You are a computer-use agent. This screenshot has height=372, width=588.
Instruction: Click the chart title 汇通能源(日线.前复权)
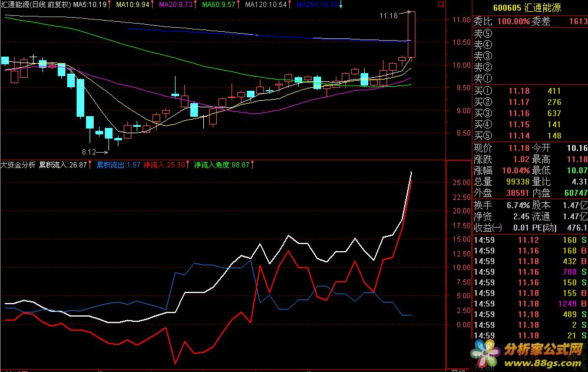35,5
